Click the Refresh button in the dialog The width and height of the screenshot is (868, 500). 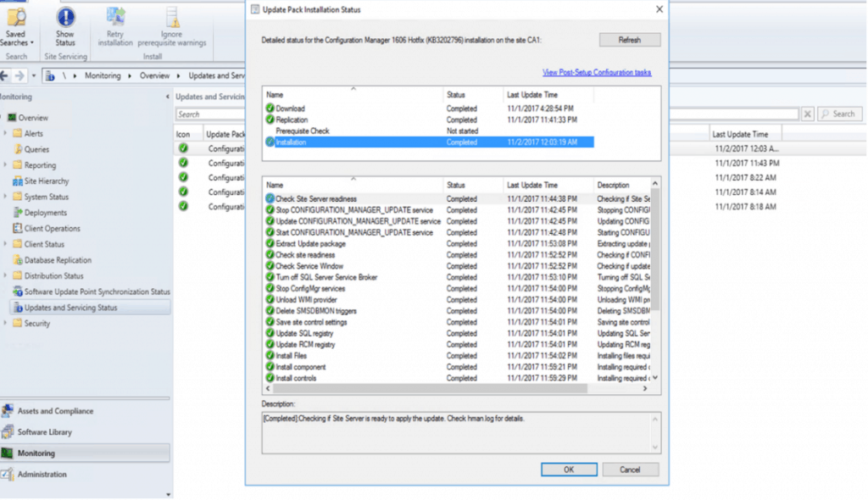pos(630,40)
